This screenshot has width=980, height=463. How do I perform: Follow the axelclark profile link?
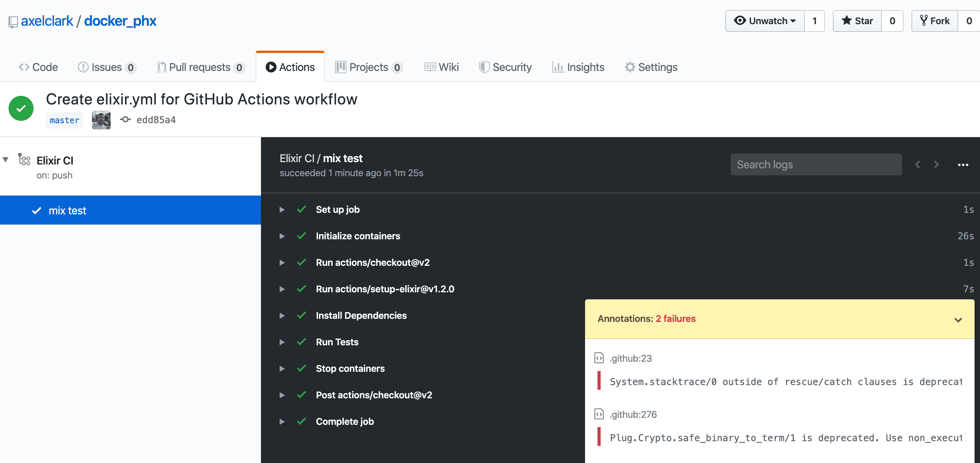[x=47, y=21]
